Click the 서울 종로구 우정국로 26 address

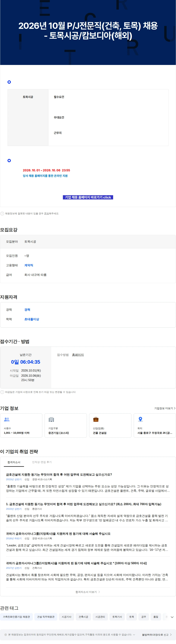pos(155,433)
